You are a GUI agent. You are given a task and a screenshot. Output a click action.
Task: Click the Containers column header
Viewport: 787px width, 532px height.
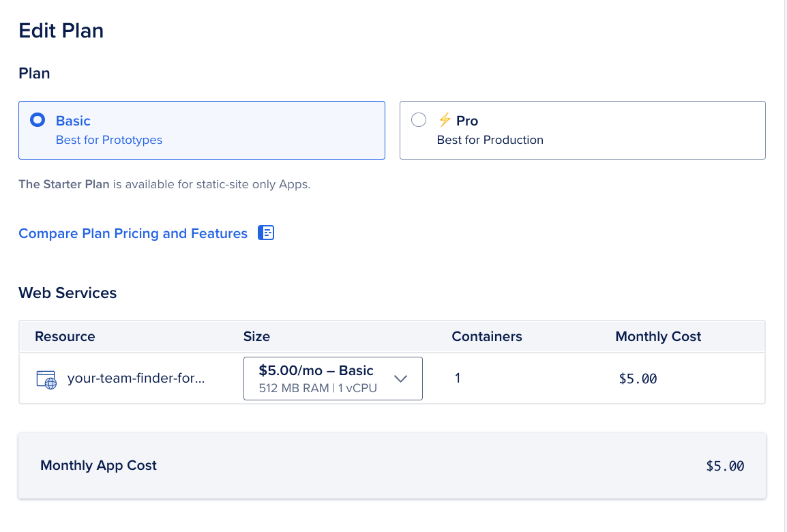[x=486, y=336]
